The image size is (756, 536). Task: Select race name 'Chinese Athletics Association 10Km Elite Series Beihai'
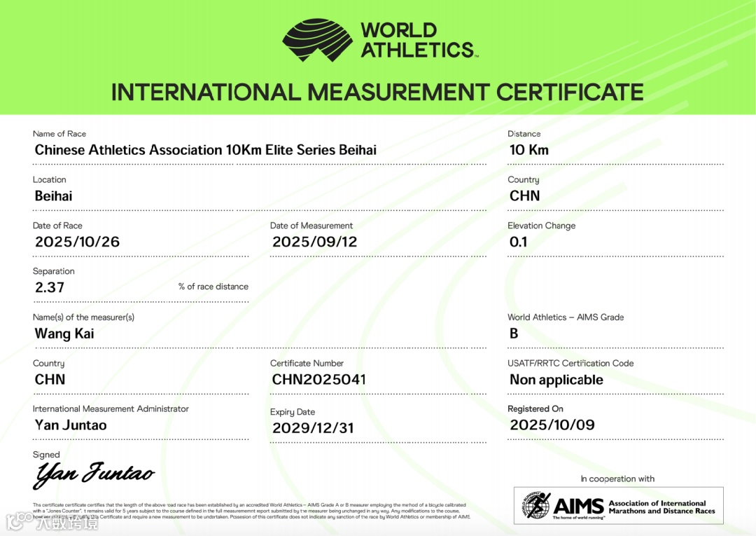tap(205, 150)
